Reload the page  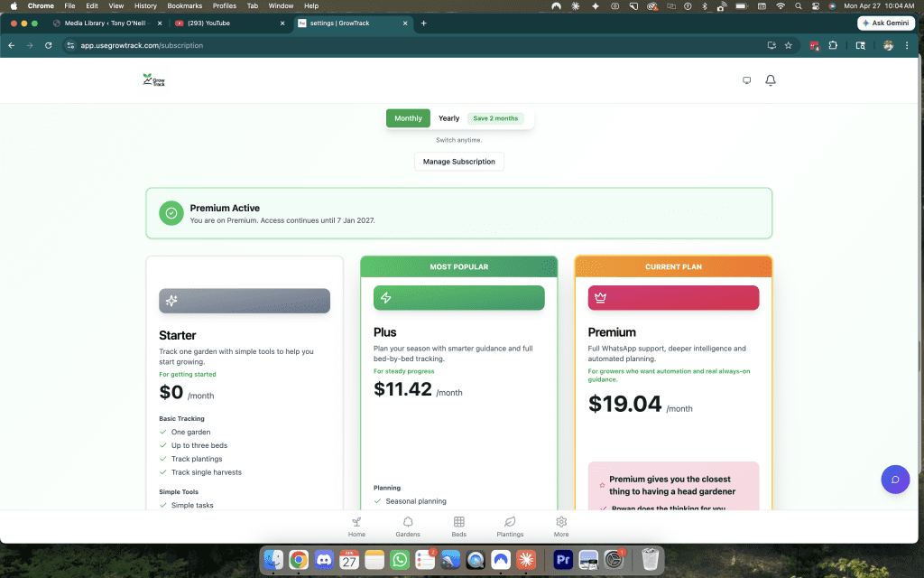tap(49, 45)
